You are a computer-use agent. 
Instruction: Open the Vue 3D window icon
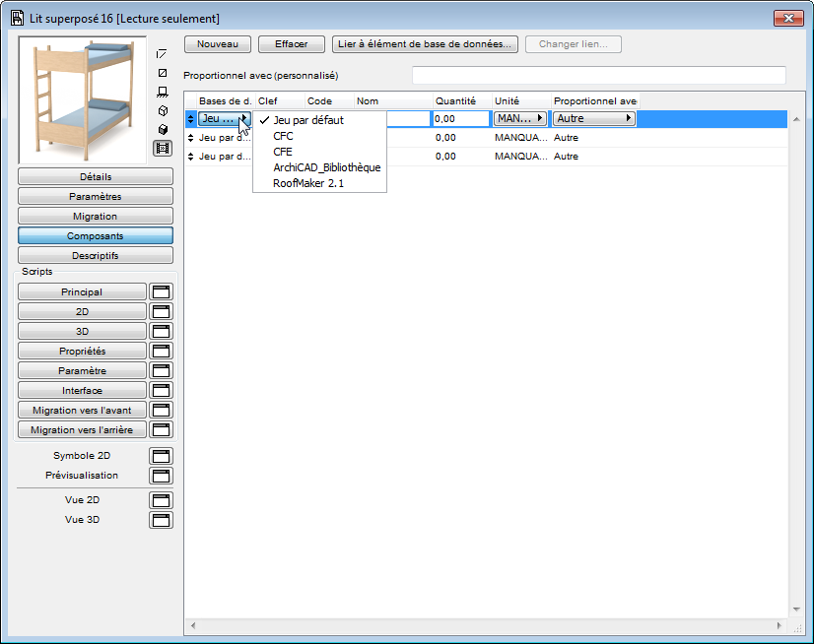click(x=161, y=519)
